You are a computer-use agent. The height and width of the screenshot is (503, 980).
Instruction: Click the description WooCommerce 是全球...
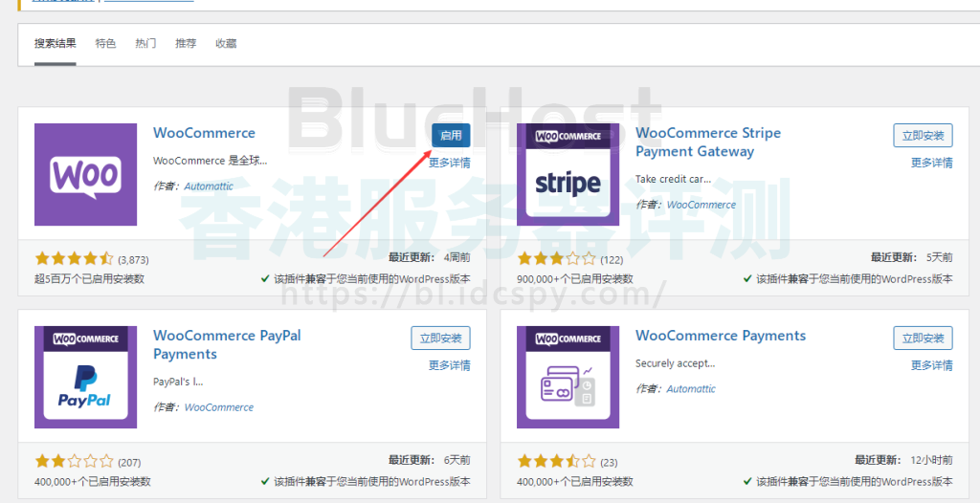(x=210, y=161)
